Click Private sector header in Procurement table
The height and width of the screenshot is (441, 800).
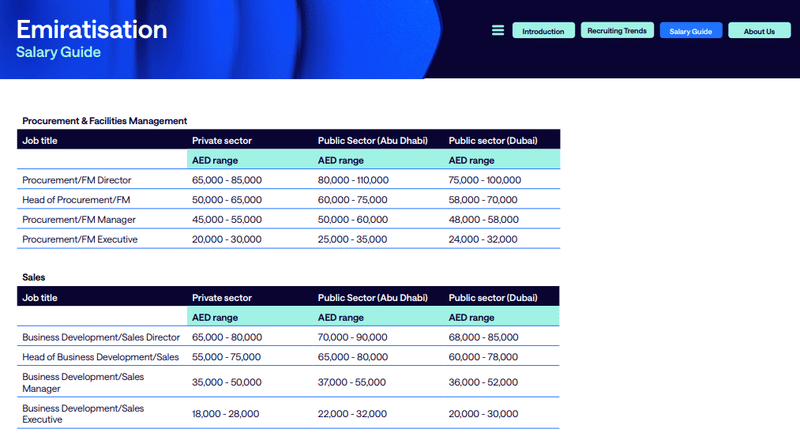point(222,141)
